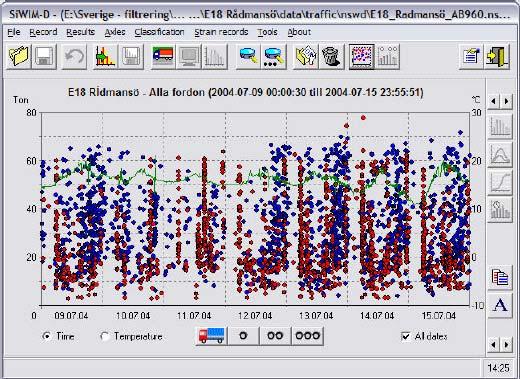Screen dimensions: 520x379
Task: Open the Strain records menu
Action: click(221, 32)
